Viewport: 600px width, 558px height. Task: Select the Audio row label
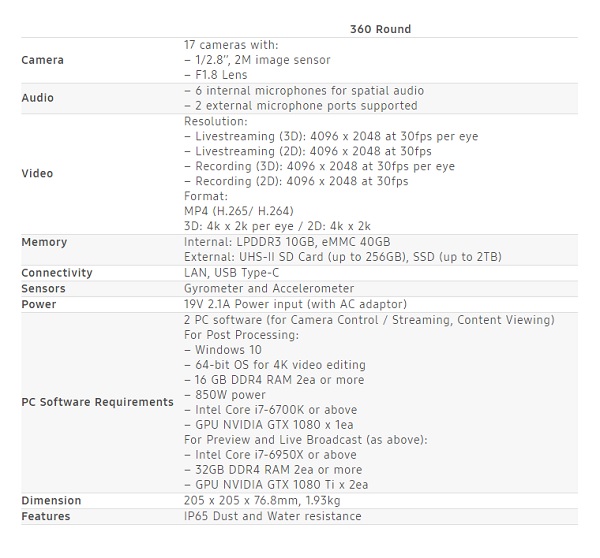tap(38, 98)
